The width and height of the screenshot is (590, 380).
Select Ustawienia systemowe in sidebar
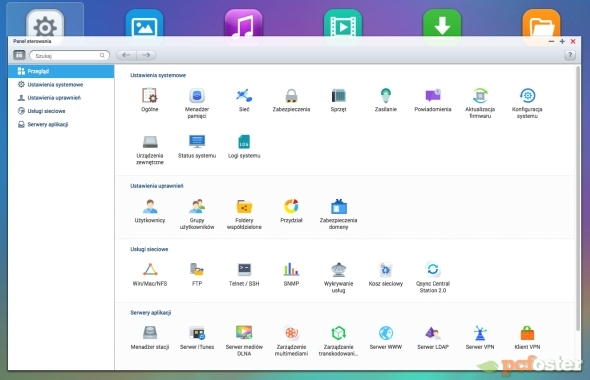[x=61, y=85]
